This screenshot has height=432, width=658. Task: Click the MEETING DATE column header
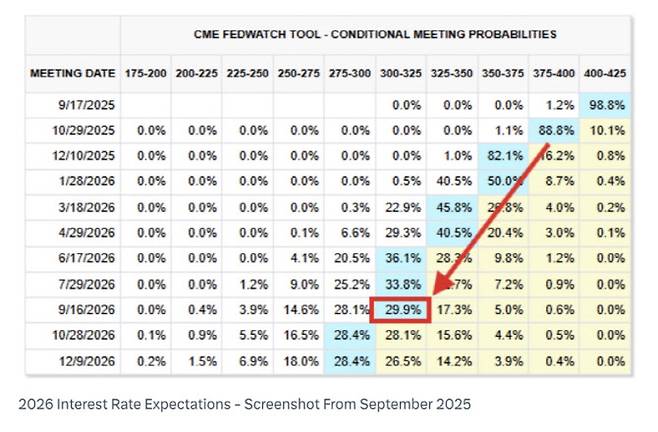[x=72, y=73]
